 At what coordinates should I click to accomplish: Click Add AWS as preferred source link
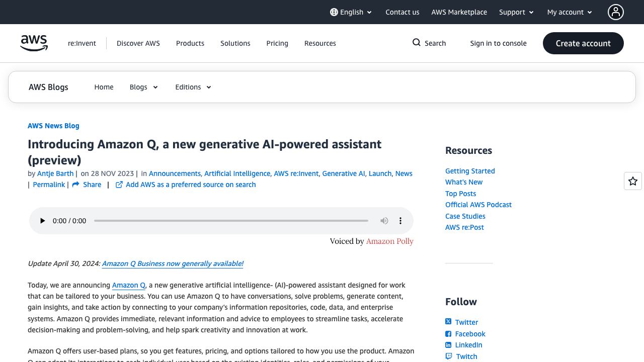tap(191, 185)
